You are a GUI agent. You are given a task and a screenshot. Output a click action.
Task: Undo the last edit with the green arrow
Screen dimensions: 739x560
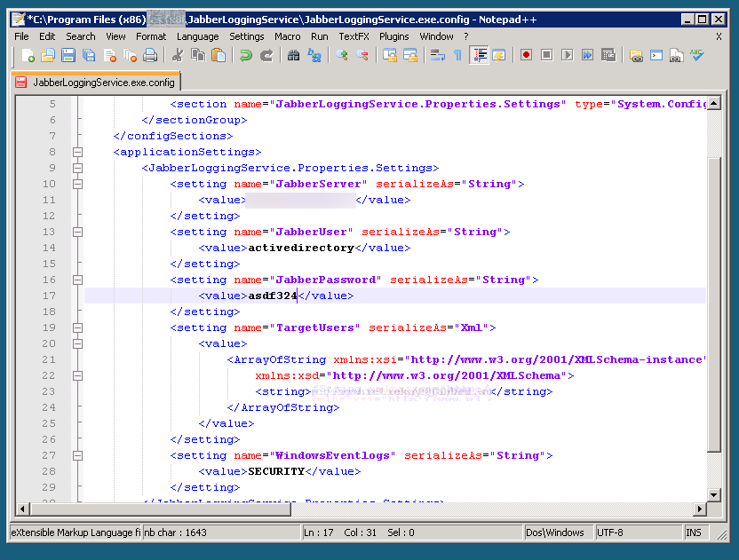coord(245,56)
